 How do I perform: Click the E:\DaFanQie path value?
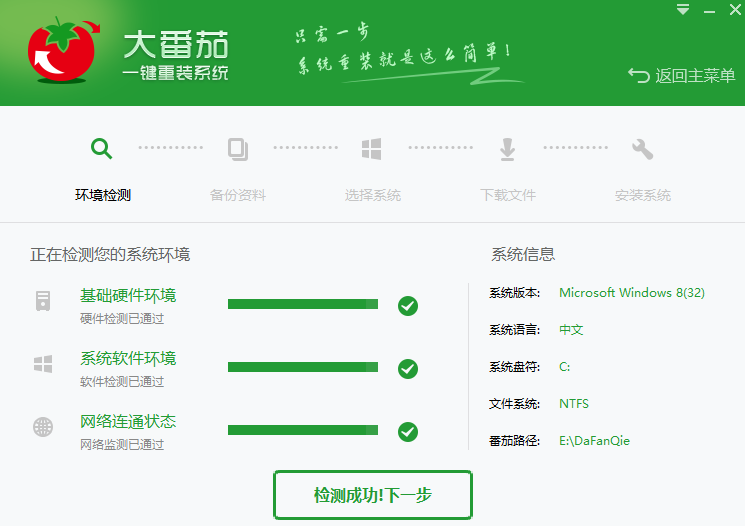pos(594,441)
